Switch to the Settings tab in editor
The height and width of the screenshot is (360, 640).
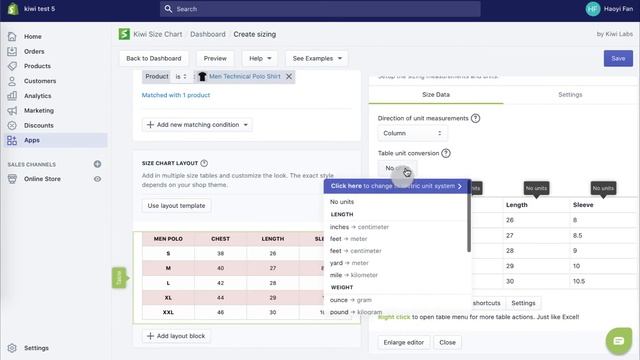(570, 95)
